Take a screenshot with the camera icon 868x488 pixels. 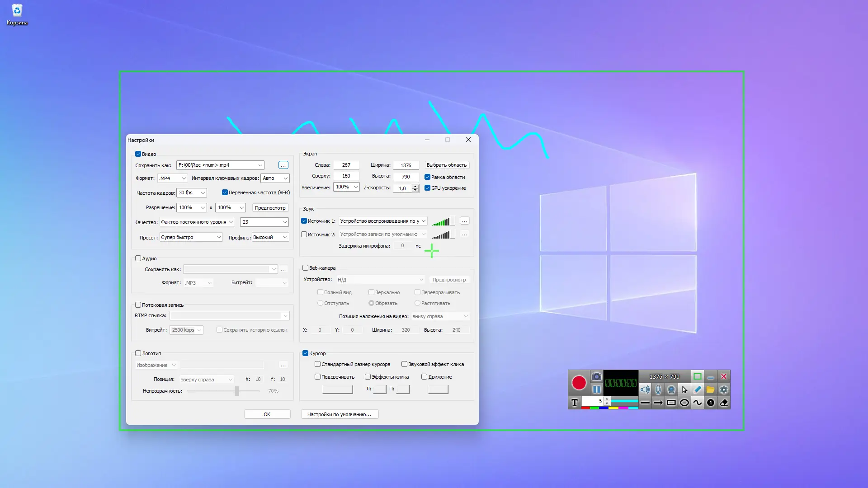pos(596,376)
